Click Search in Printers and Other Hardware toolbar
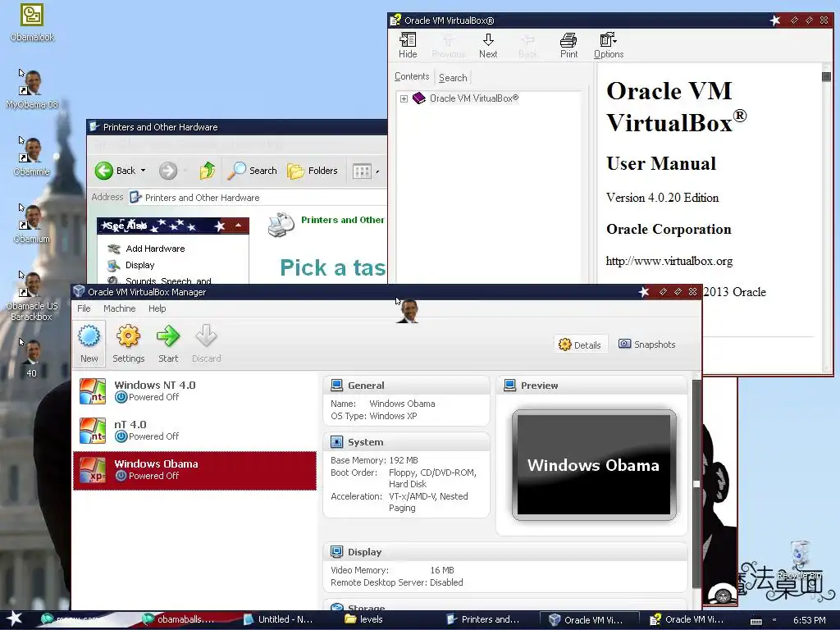Viewport: 840px width, 630px height. [253, 171]
